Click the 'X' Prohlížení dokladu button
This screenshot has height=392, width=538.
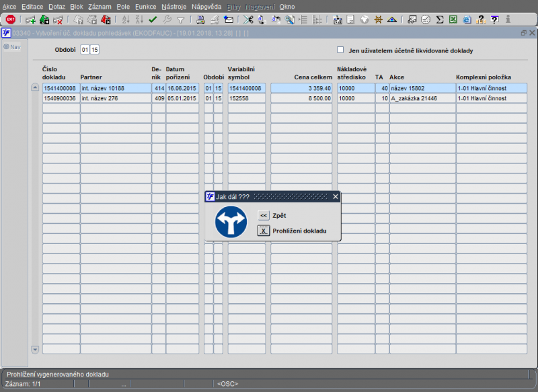pyautogui.click(x=264, y=231)
